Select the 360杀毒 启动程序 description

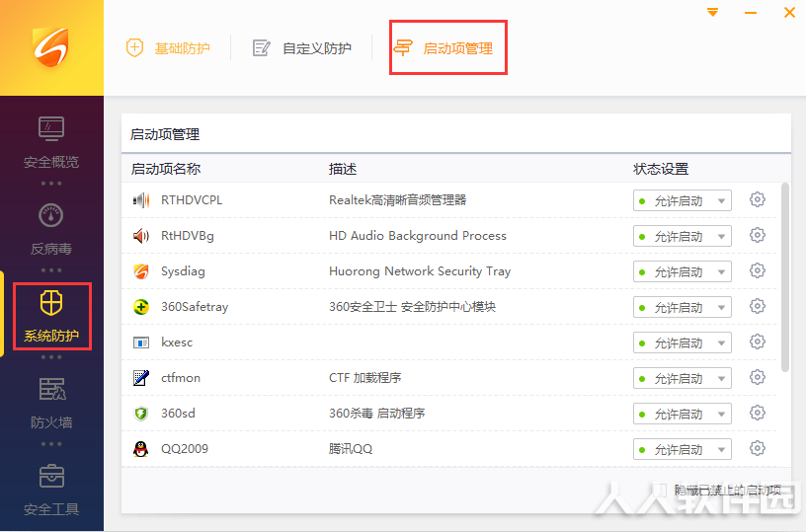click(376, 413)
